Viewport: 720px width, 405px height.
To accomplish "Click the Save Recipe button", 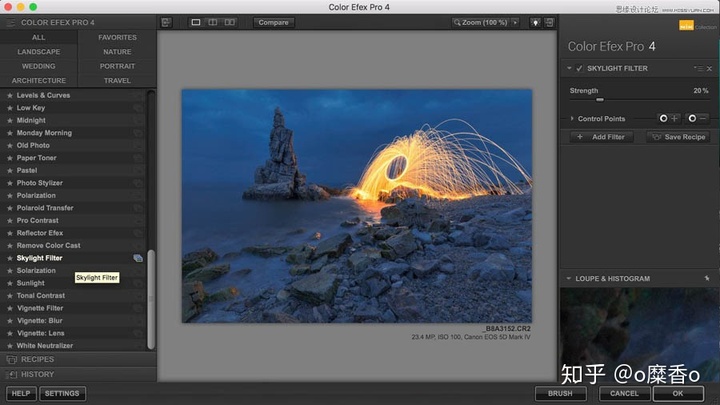I will pos(678,137).
